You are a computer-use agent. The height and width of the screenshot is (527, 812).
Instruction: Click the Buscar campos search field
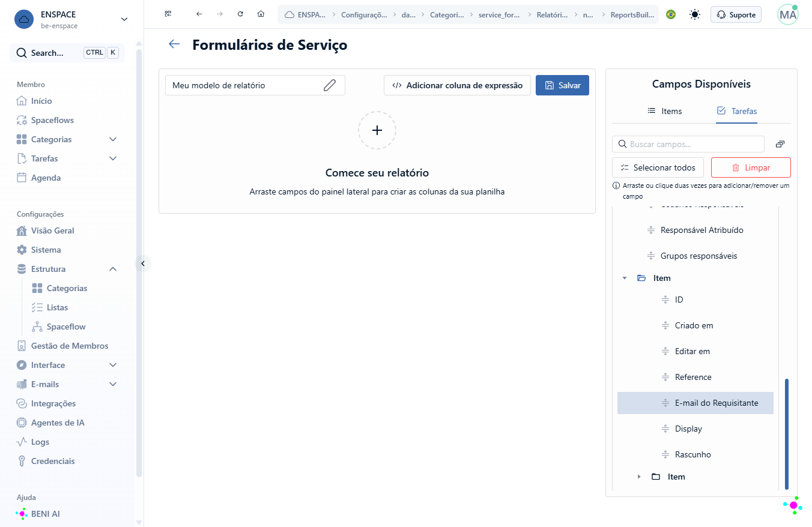pos(688,144)
